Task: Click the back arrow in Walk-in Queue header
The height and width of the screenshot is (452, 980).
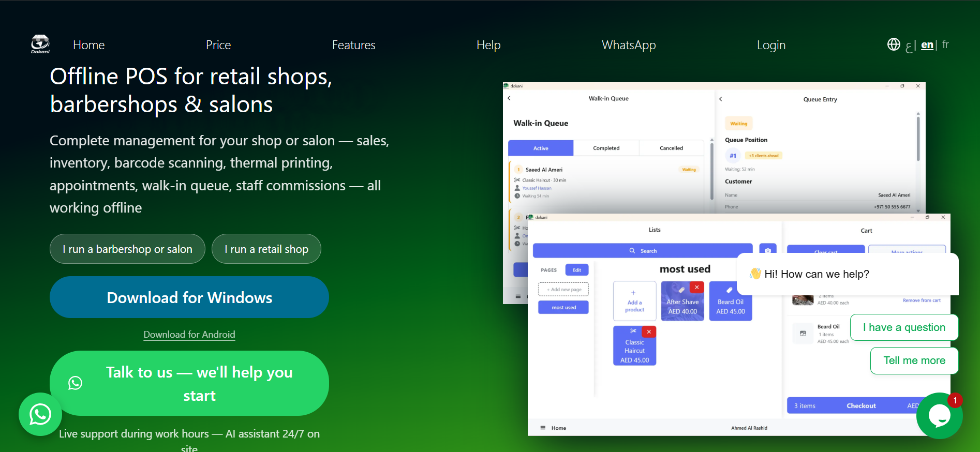Action: coord(509,98)
